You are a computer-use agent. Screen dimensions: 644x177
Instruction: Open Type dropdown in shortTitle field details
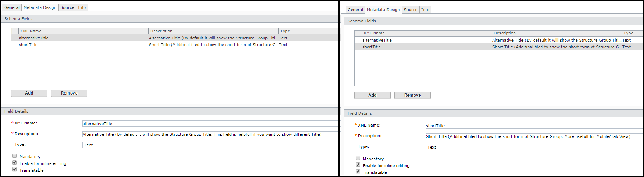[534, 147]
